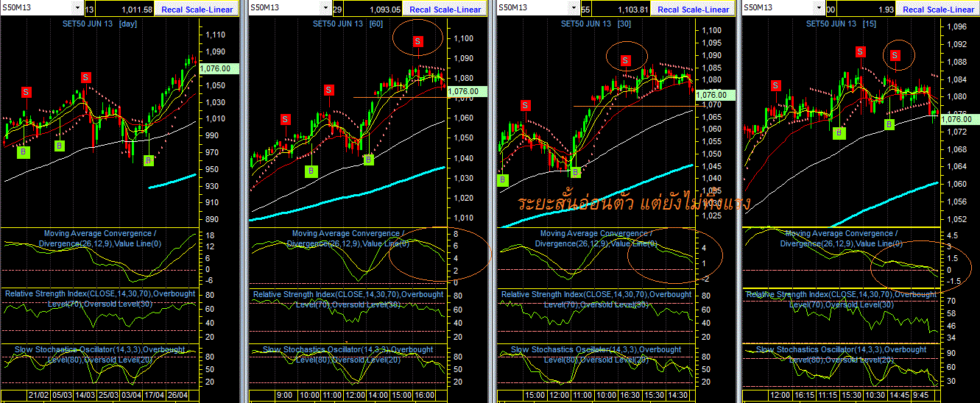Viewport: 980px width, 403px height.
Task: Open the S50M13 symbol dropdown on the 60-minute chart
Action: [326, 8]
